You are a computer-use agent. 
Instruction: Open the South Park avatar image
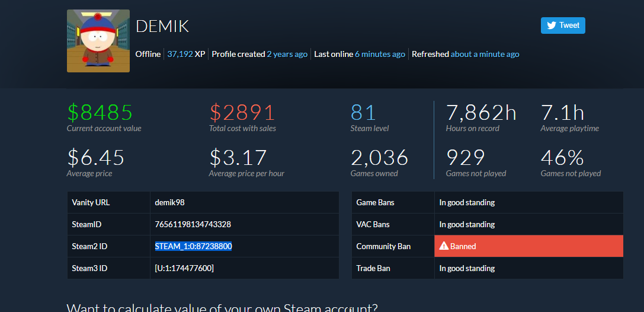tap(98, 41)
